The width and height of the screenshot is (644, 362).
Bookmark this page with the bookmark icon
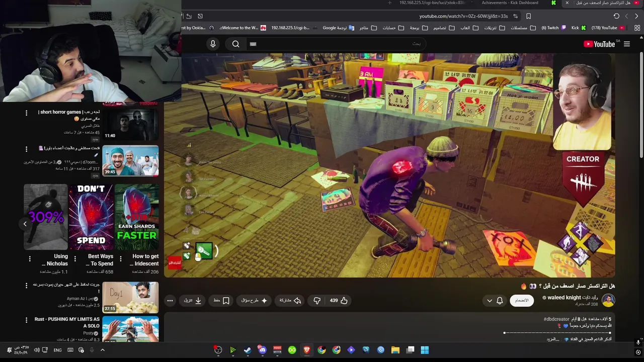(528, 16)
